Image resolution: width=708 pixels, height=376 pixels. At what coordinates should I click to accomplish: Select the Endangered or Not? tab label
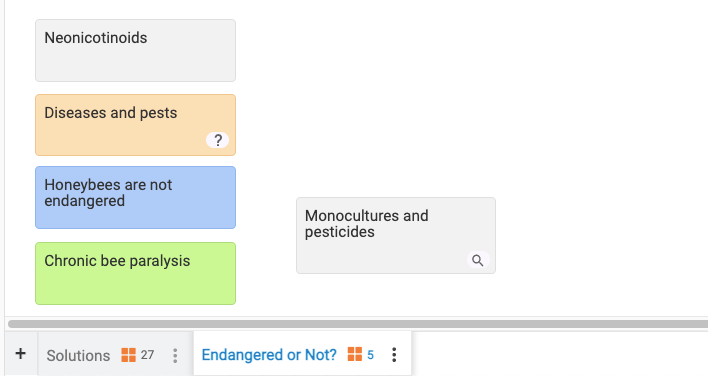269,355
